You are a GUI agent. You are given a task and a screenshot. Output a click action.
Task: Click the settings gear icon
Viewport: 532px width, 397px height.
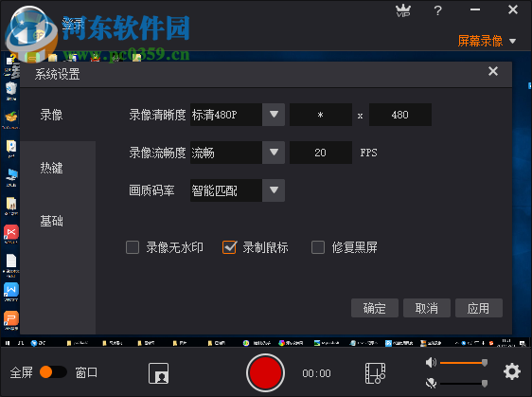click(512, 371)
